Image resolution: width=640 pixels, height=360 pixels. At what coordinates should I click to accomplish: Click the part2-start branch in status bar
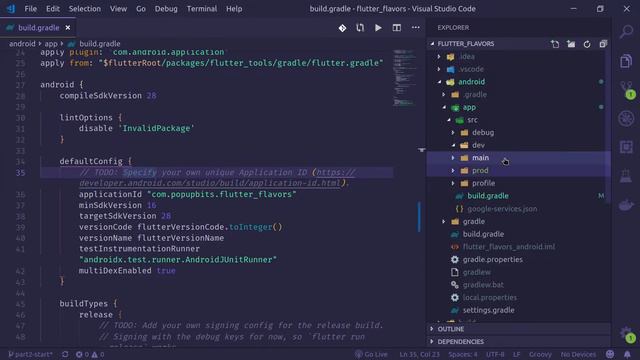coord(30,354)
